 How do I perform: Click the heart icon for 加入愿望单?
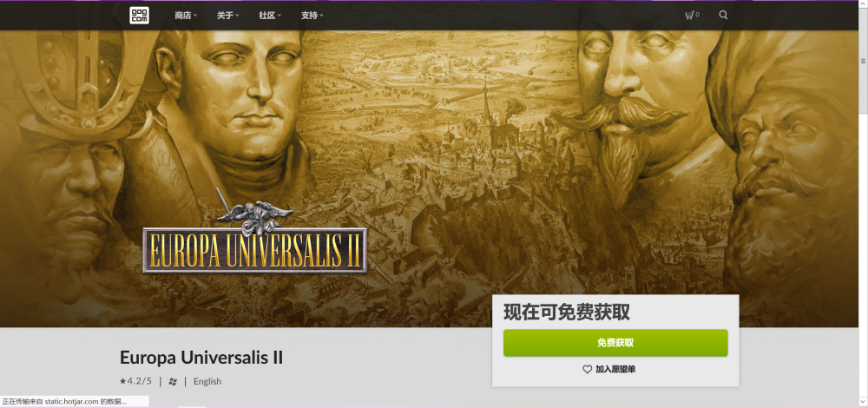pyautogui.click(x=588, y=369)
